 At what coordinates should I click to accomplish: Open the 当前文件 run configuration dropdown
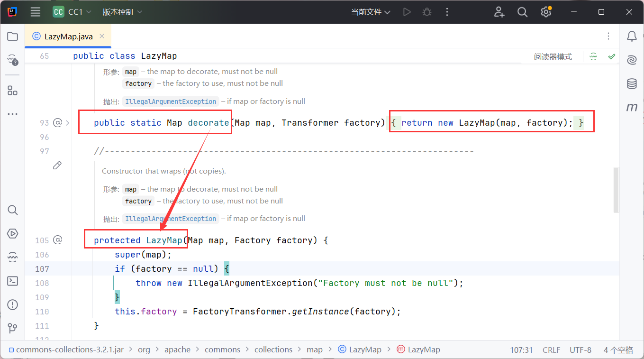371,12
